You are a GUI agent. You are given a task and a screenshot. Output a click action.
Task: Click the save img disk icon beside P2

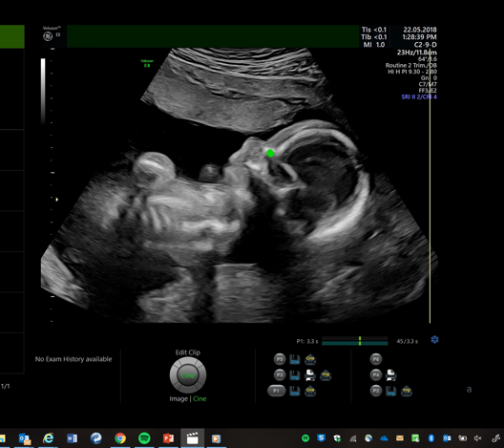(390, 391)
